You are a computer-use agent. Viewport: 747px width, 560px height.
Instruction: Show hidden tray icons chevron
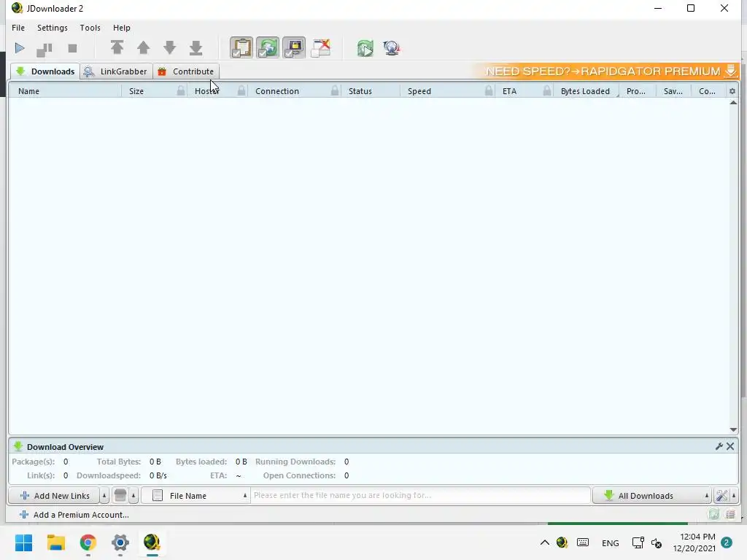pos(544,542)
